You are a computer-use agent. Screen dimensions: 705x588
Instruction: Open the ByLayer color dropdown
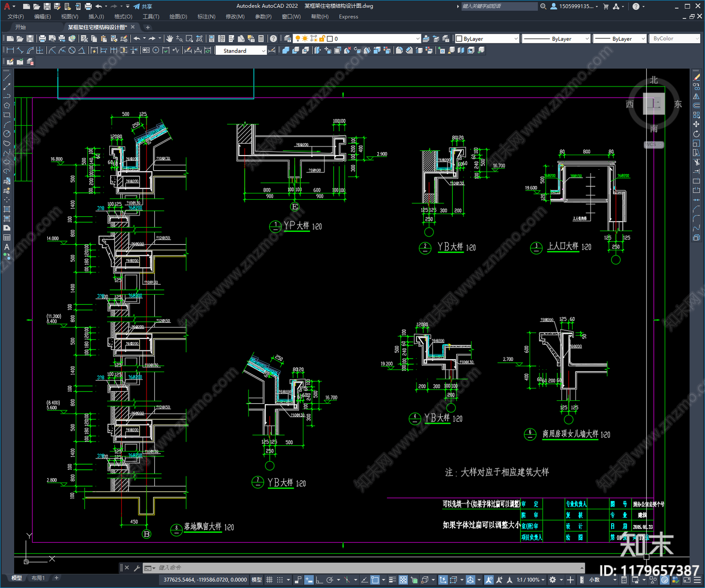tap(487, 39)
